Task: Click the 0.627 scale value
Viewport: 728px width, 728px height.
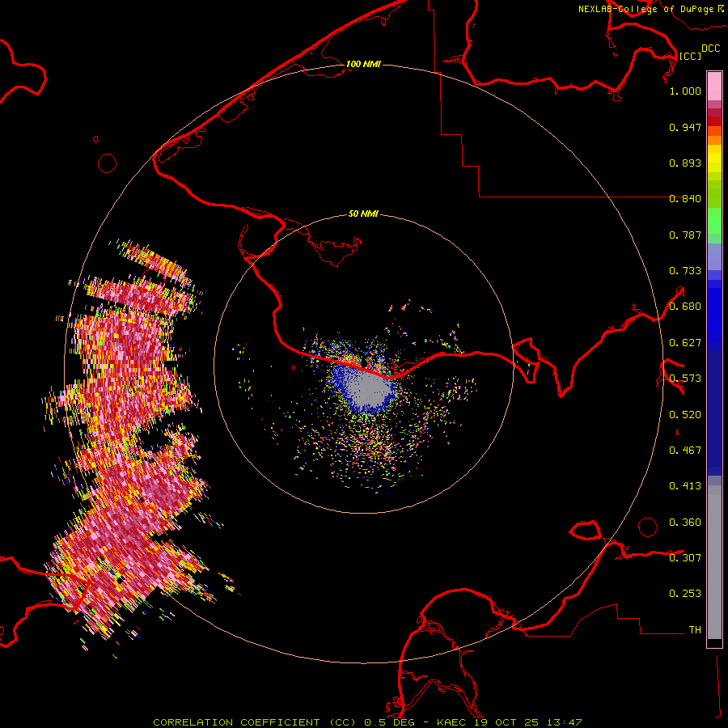Action: (685, 343)
